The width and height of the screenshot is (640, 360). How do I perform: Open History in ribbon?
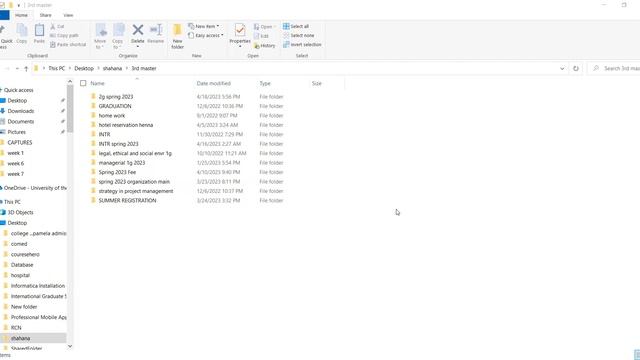pyautogui.click(x=264, y=46)
